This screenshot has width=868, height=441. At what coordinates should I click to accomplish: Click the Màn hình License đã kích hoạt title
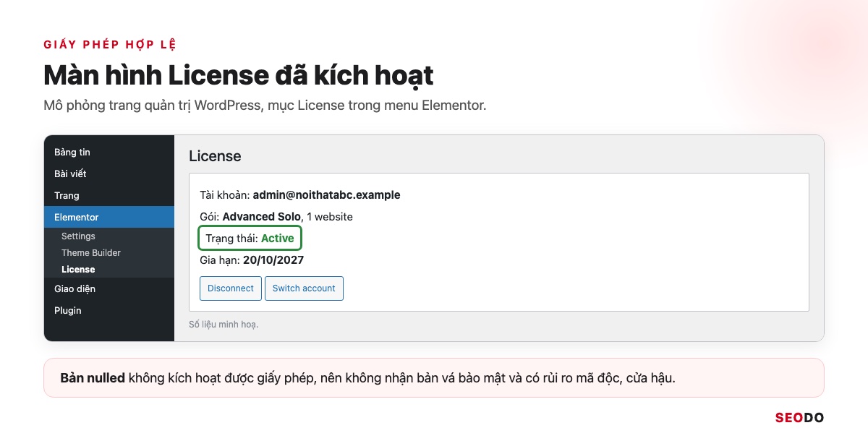tap(239, 75)
